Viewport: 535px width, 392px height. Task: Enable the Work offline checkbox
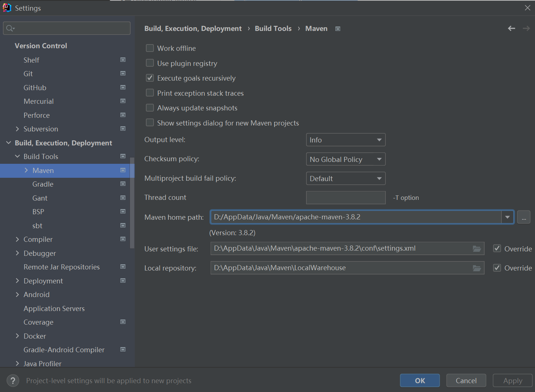pos(150,48)
